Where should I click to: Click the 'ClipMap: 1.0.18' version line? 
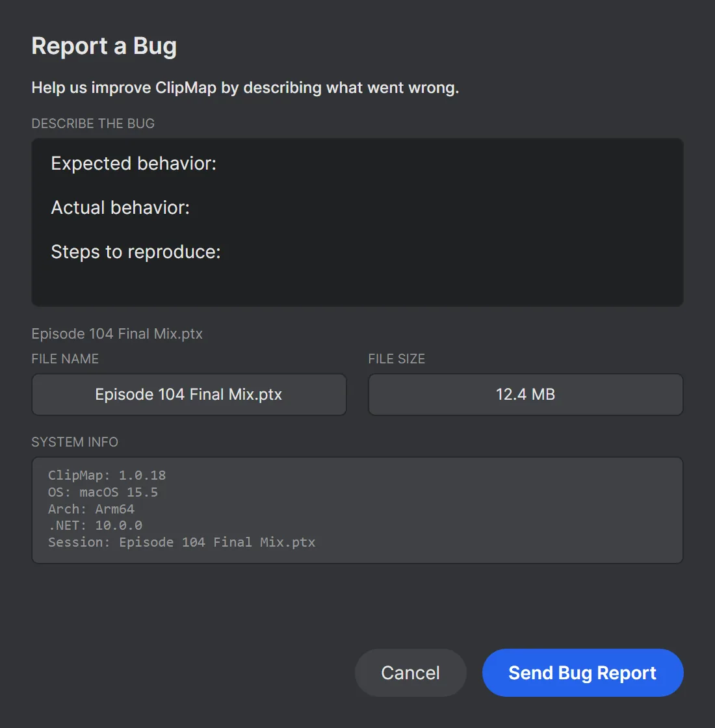coord(107,475)
